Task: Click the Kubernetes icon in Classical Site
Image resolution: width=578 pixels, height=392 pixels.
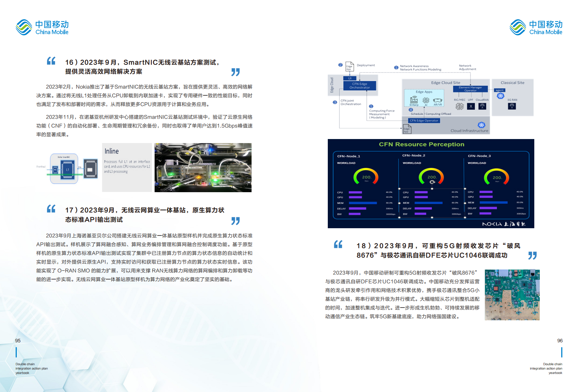Action: (500, 96)
